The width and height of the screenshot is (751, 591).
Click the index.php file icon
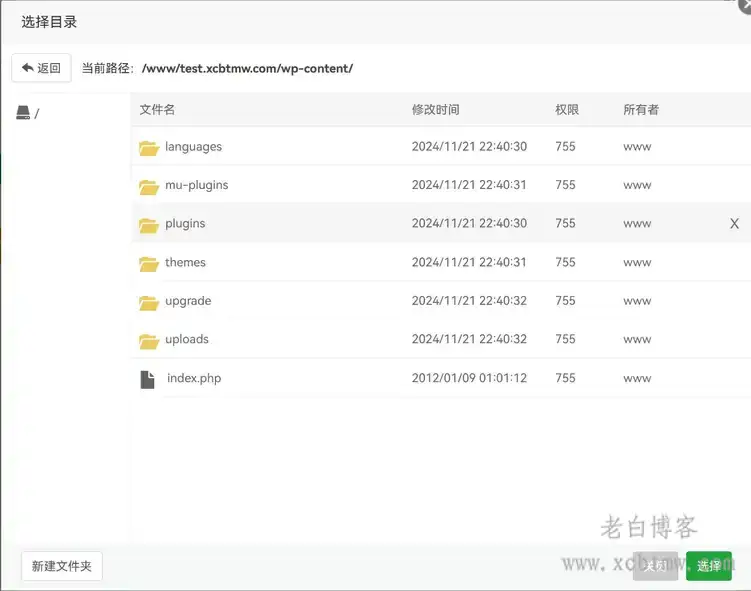tap(148, 379)
